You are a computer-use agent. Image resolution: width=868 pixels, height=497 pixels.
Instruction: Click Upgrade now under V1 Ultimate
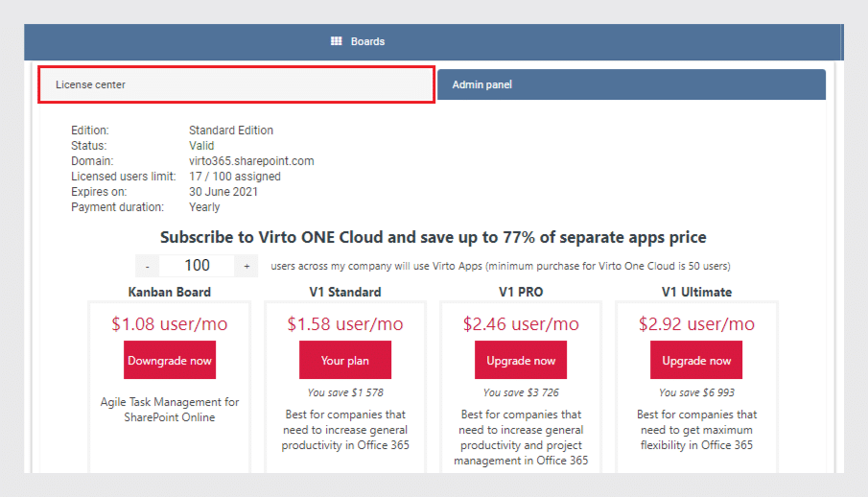[696, 360]
